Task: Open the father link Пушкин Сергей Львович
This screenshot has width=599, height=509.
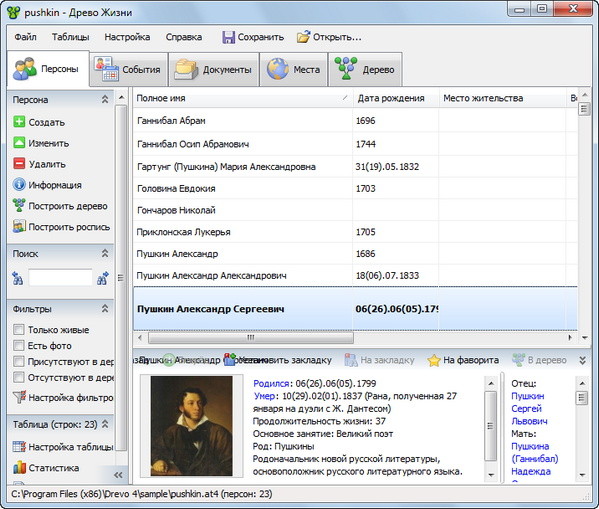Action: pyautogui.click(x=529, y=408)
